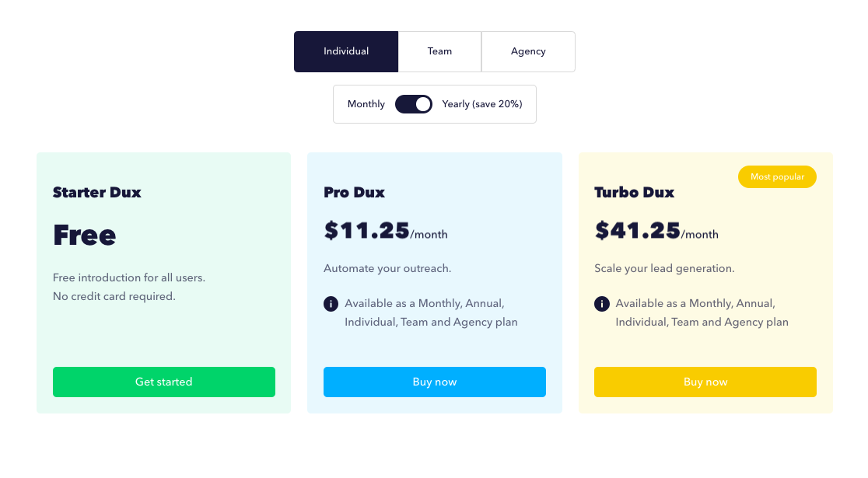The height and width of the screenshot is (478, 868).
Task: Click the "Automate your outreach." description
Action: click(387, 268)
